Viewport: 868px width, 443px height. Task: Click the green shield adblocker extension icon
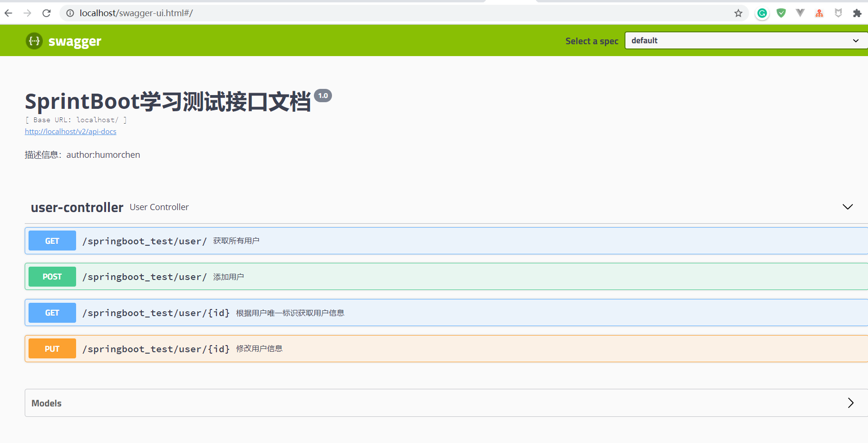point(781,13)
